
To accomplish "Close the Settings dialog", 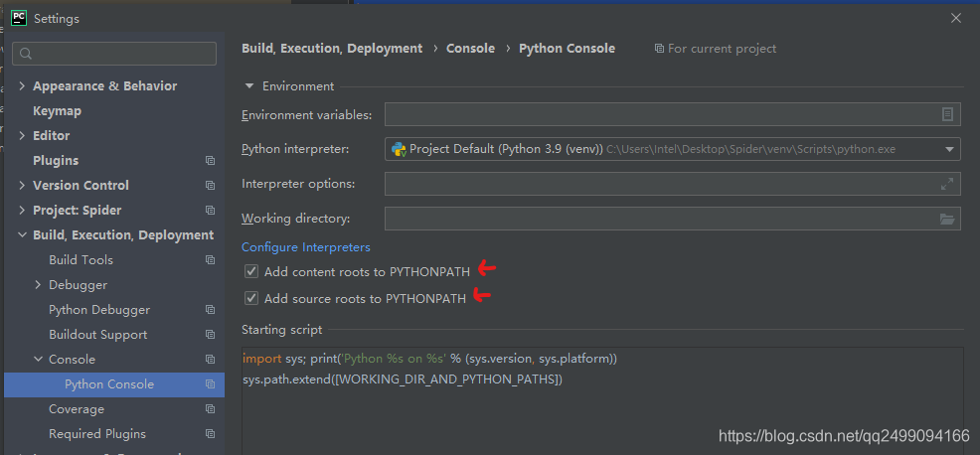I will [955, 18].
